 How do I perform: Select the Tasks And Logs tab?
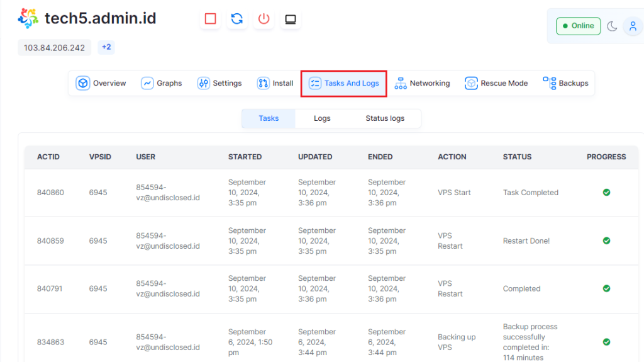(343, 83)
